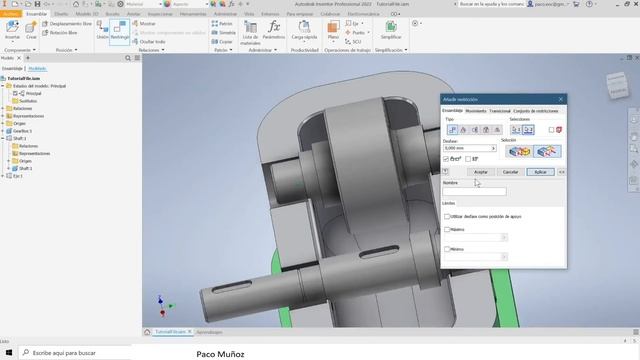640x360 pixels.
Task: Enable Utilizar desfase como posición de apoyo
Action: click(x=447, y=216)
